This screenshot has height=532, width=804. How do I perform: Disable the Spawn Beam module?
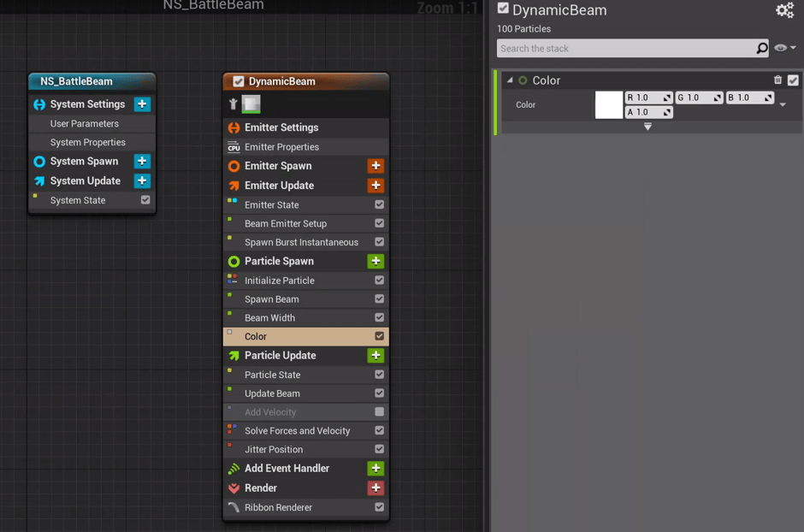380,299
